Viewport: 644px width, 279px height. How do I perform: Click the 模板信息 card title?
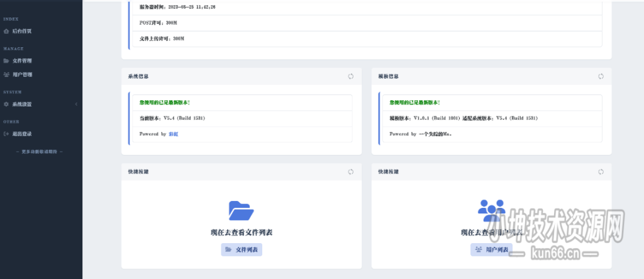point(388,77)
